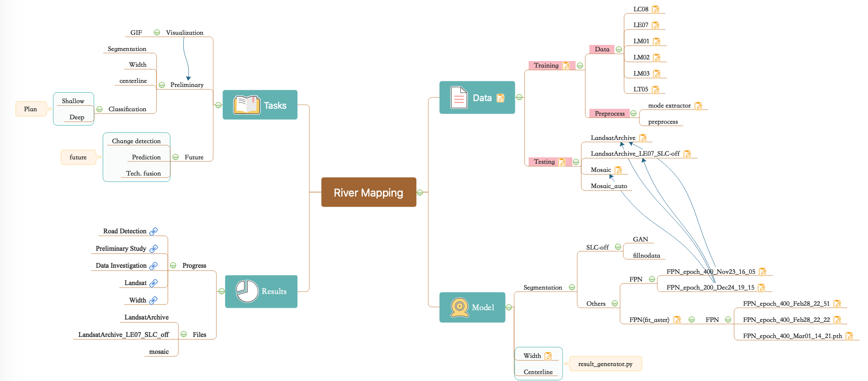Click the note icon beside Width under Model

click(x=549, y=356)
